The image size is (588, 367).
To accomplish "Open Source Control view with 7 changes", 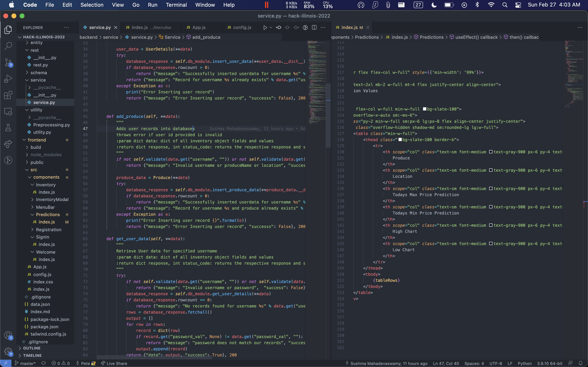I will click(x=8, y=62).
